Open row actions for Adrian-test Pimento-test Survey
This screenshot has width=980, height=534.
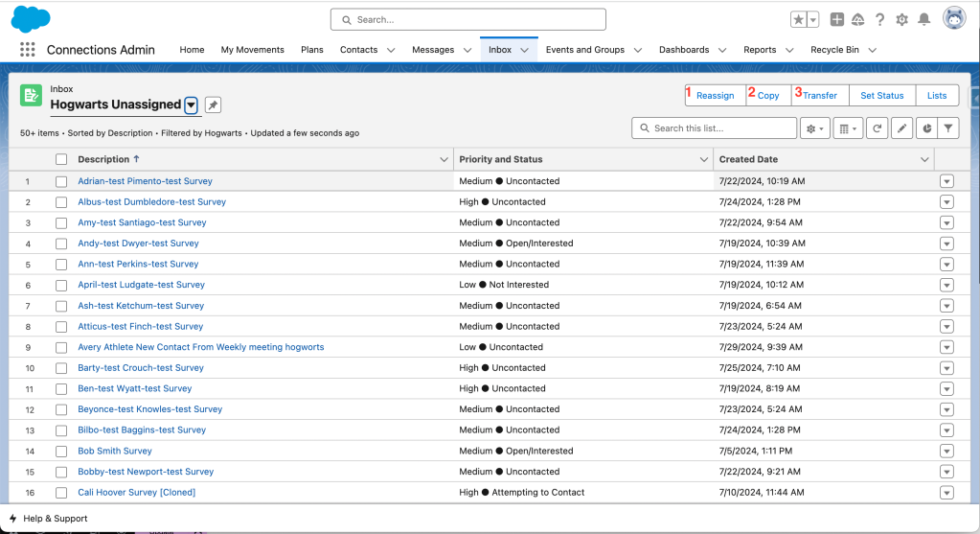click(946, 181)
